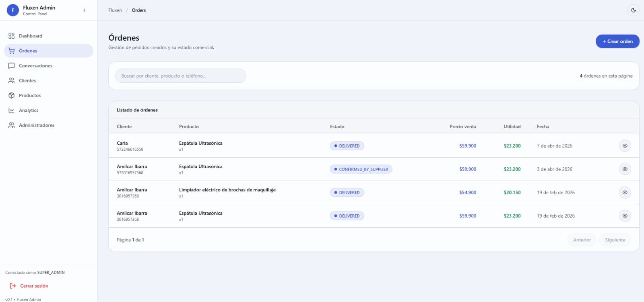Open the Administradores section
644x302 pixels.
click(48, 125)
